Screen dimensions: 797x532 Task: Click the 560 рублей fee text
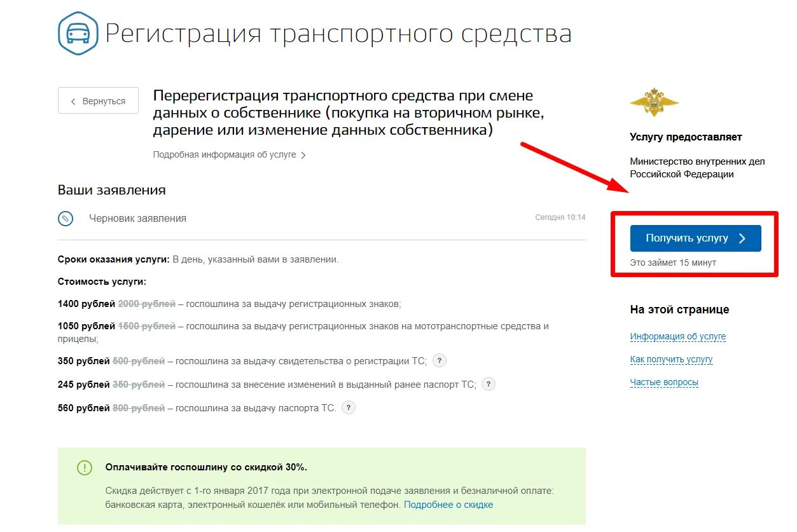[84, 408]
